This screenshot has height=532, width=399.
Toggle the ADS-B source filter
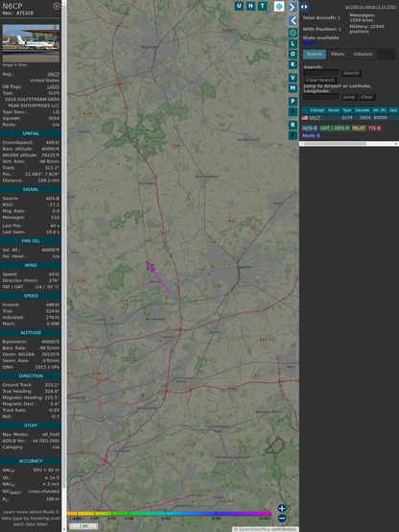[310, 128]
